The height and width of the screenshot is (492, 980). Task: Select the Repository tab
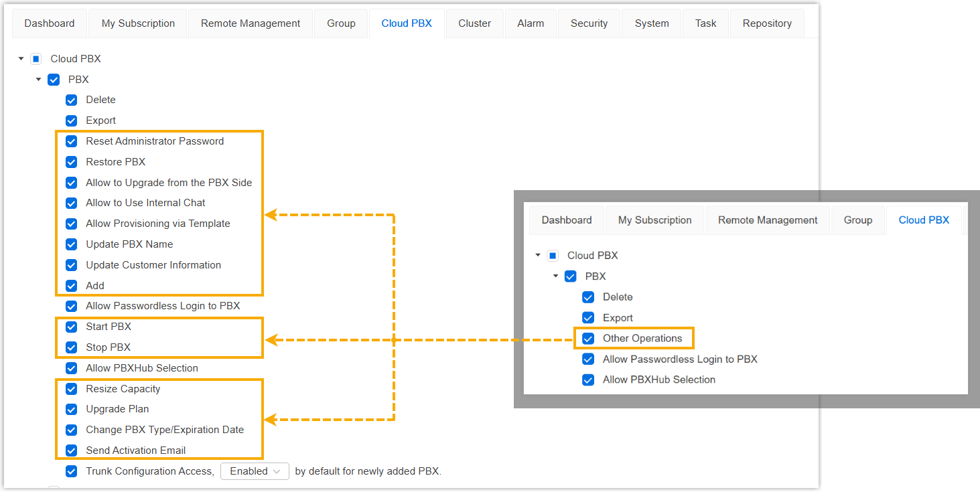coord(767,23)
